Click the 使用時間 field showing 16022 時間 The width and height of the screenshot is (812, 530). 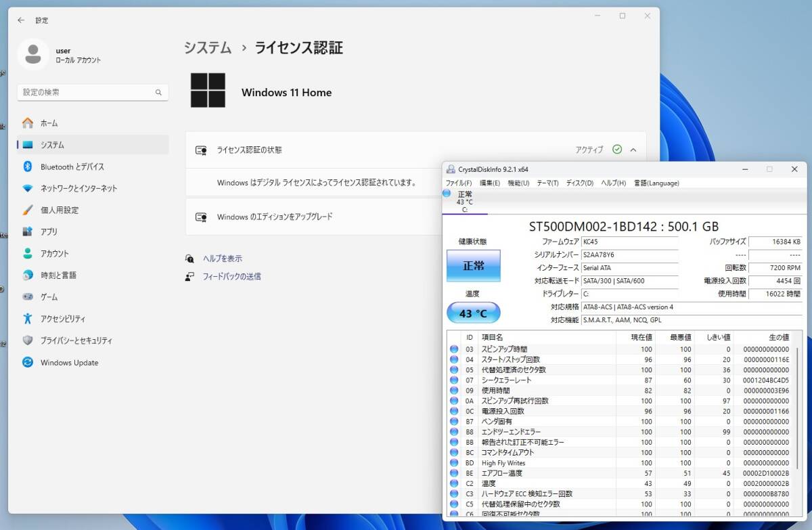coord(775,294)
